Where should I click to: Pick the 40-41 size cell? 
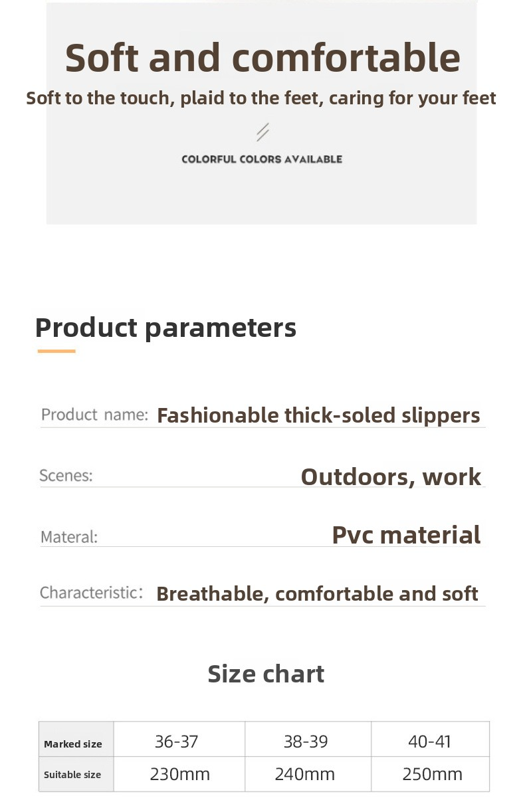click(x=430, y=742)
